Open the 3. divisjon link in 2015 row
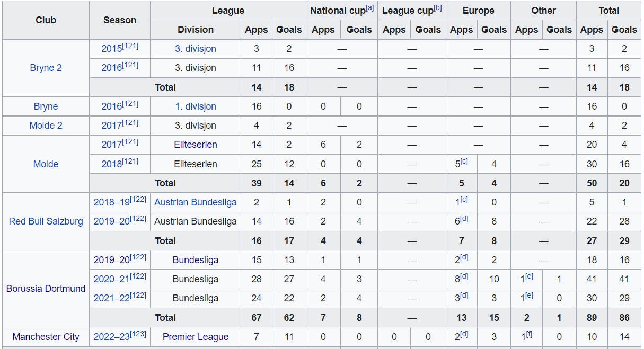The image size is (644, 349). tap(196, 49)
